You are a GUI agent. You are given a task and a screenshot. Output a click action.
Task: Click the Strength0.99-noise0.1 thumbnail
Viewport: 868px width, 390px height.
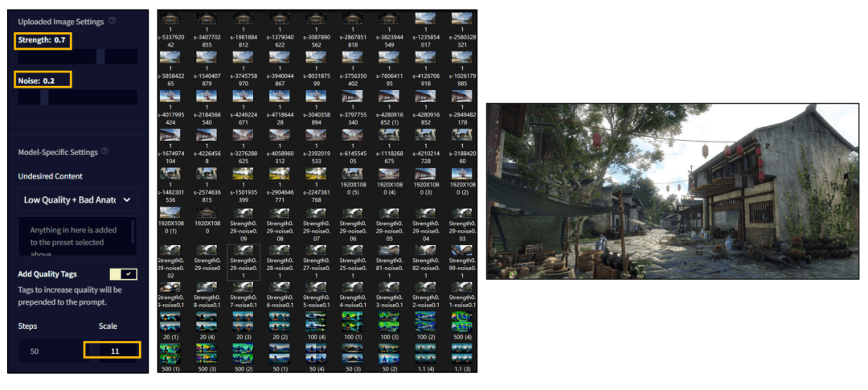[461, 259]
